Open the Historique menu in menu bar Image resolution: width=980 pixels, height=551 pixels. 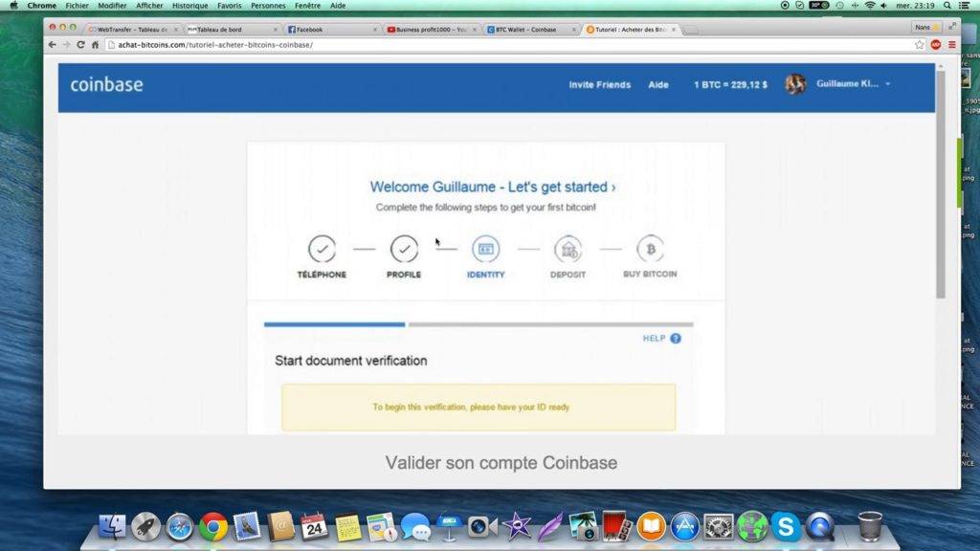[x=190, y=5]
